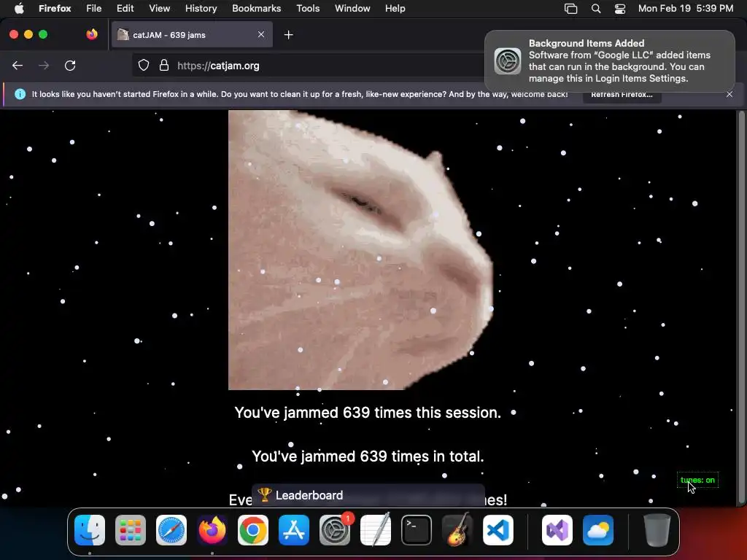Viewport: 747px width, 560px height.
Task: Launch Visual Studio Code from the dock
Action: 498,530
